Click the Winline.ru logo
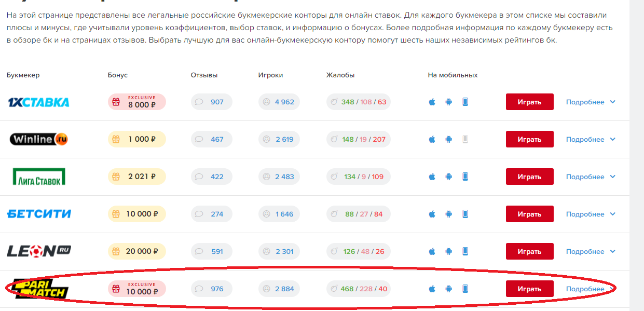This screenshot has width=644, height=311. (39, 139)
